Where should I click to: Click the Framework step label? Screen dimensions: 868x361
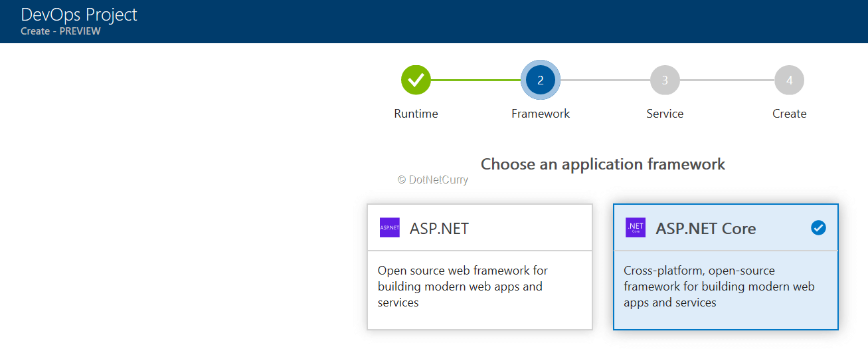(x=541, y=114)
